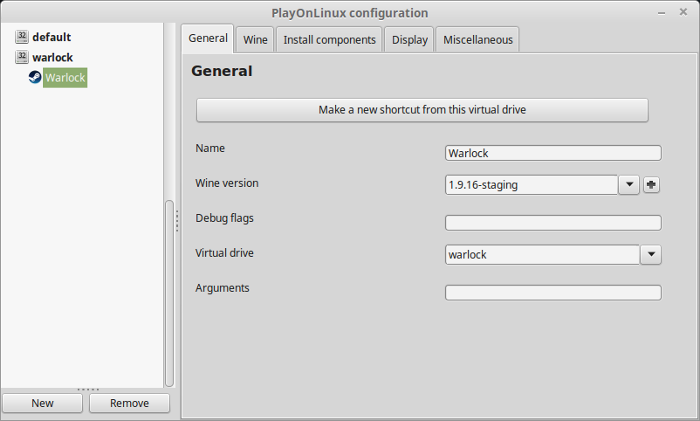Click the Debug flags label
This screenshot has height=421, width=700.
(x=224, y=218)
